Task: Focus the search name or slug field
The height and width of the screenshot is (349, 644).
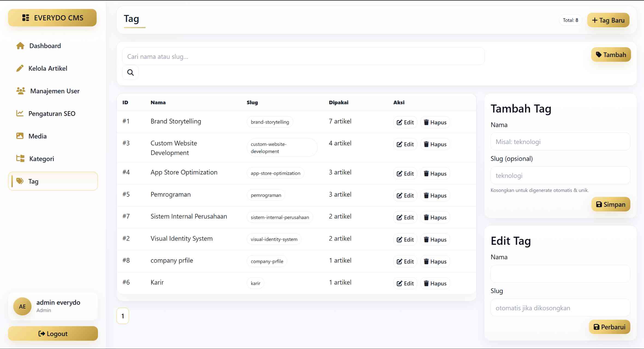Action: (x=303, y=56)
